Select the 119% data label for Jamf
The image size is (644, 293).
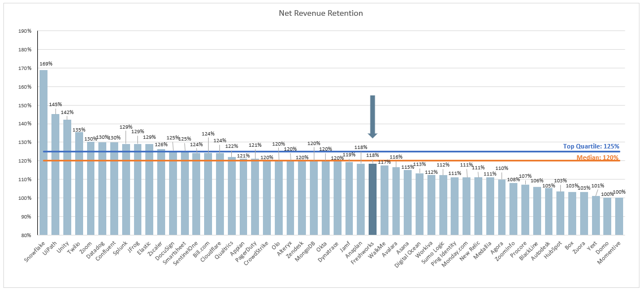(349, 155)
